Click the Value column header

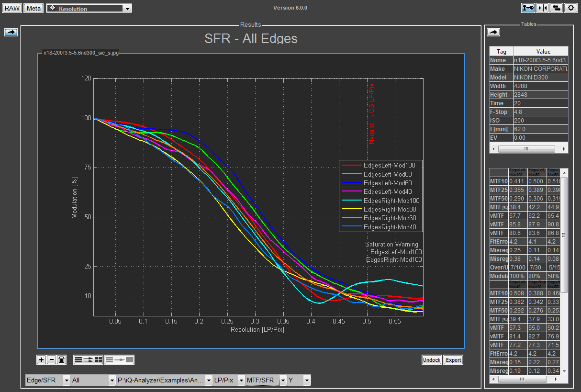(x=543, y=51)
